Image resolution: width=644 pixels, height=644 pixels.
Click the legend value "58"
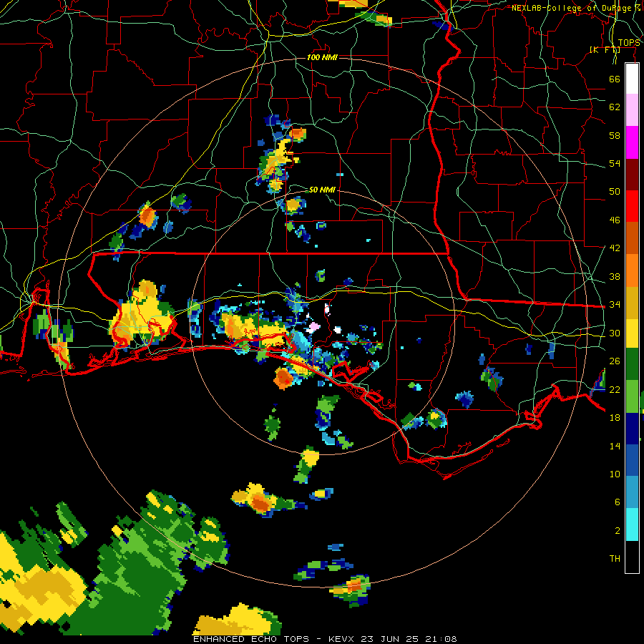point(615,135)
